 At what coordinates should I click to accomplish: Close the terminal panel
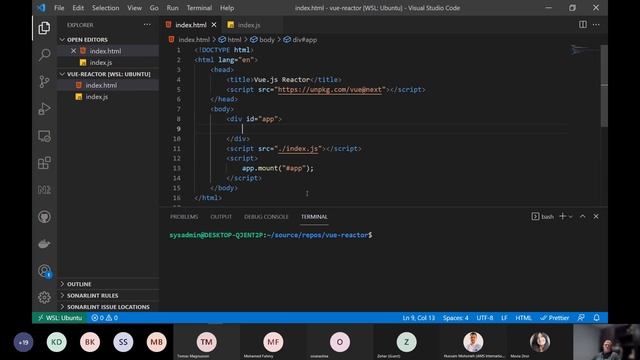pyautogui.click(x=596, y=216)
